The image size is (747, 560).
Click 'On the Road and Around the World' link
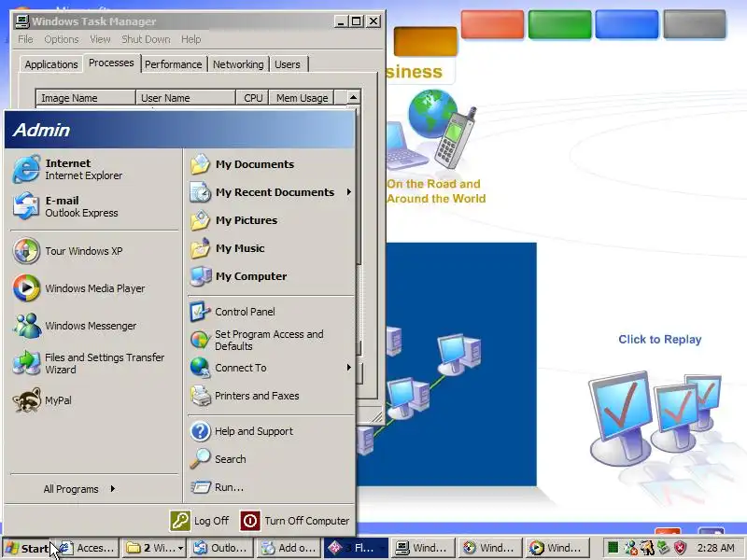(x=435, y=191)
